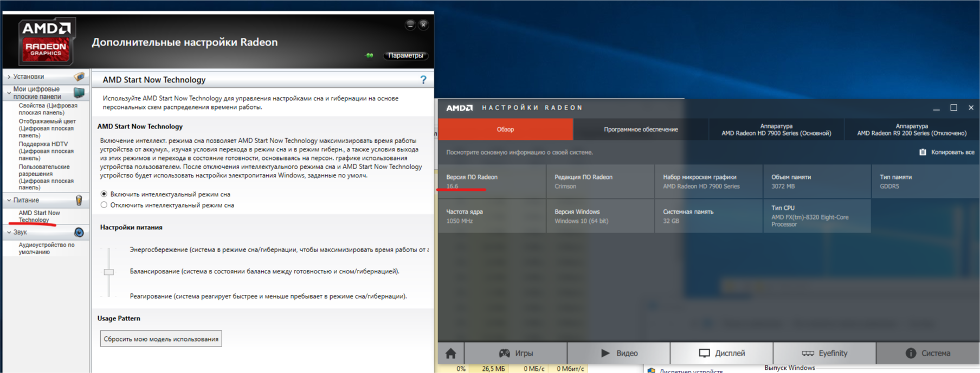The image size is (980, 373).
Task: Click the clipboard icon for Копировать все
Action: [923, 152]
